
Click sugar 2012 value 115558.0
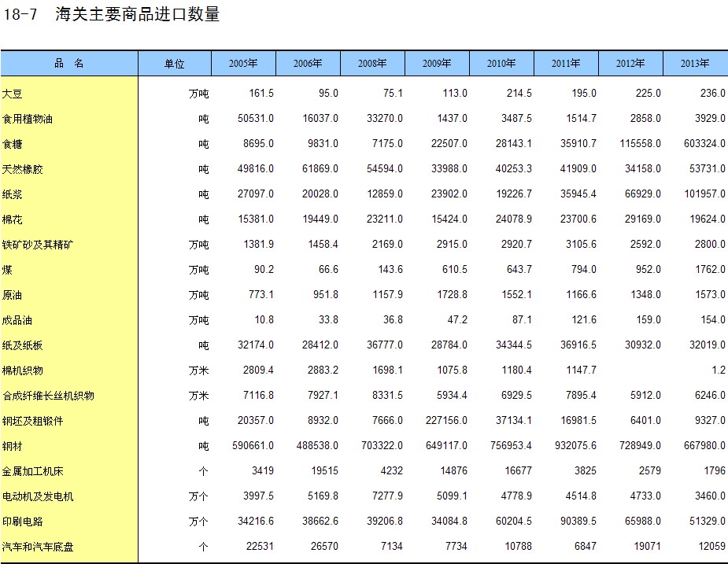(640, 143)
